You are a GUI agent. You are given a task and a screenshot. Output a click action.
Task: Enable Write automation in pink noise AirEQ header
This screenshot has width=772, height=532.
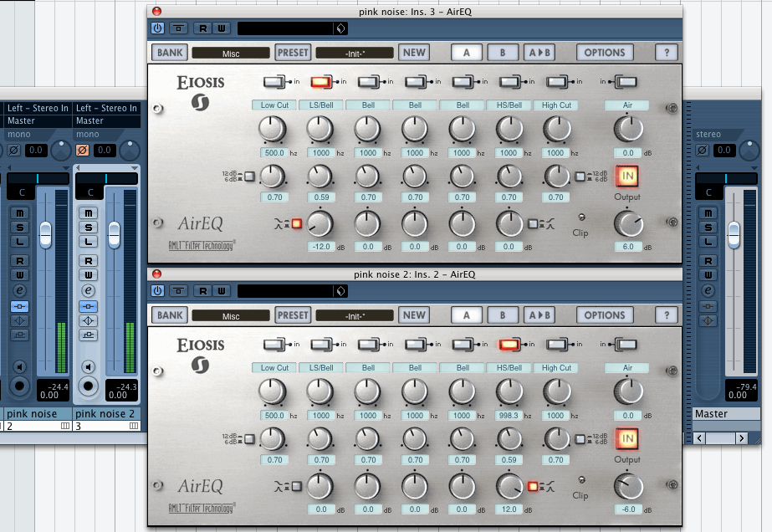pos(222,28)
